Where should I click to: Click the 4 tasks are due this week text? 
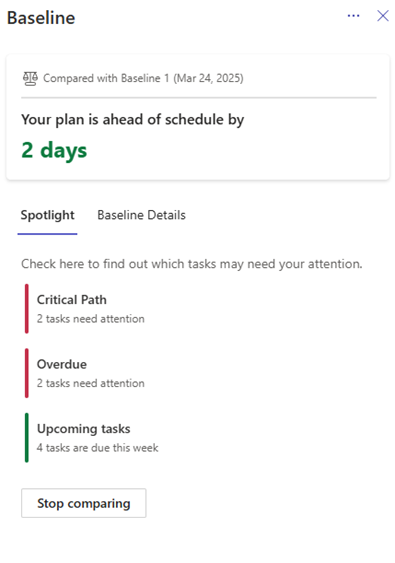98,448
